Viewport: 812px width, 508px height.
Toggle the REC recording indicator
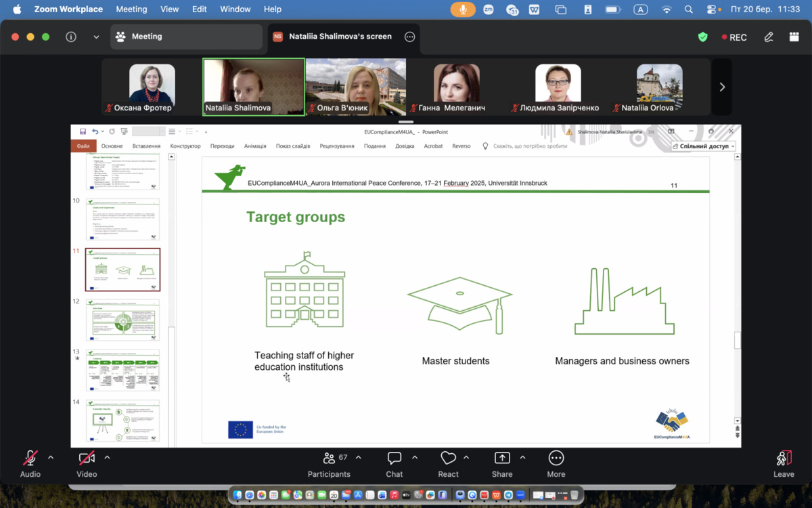(734, 37)
